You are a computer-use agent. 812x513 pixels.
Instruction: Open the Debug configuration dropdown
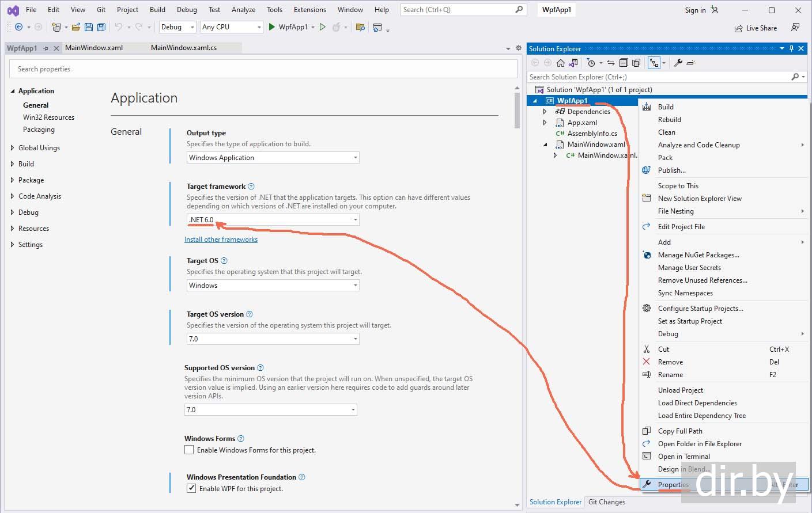[178, 27]
